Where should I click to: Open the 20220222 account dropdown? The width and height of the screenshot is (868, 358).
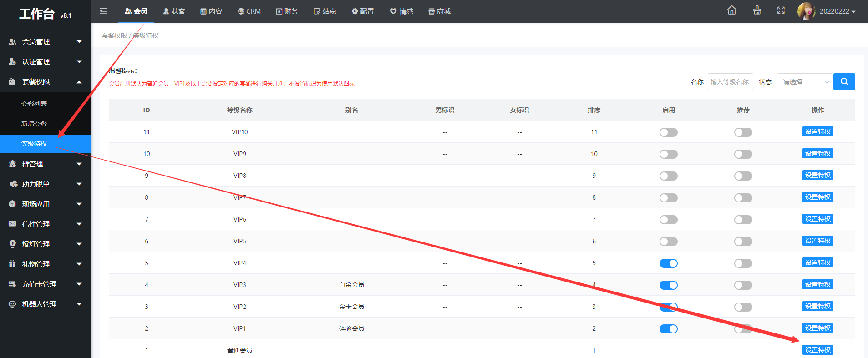tap(838, 11)
